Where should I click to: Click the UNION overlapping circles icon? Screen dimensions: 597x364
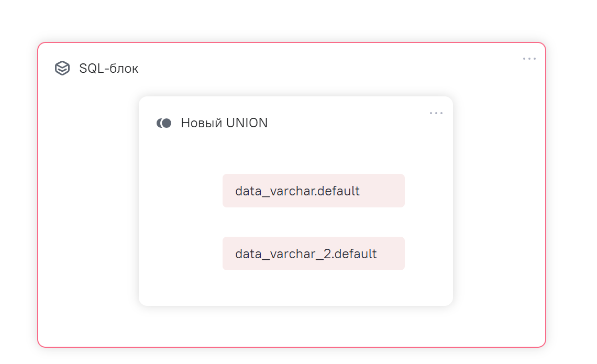(164, 123)
